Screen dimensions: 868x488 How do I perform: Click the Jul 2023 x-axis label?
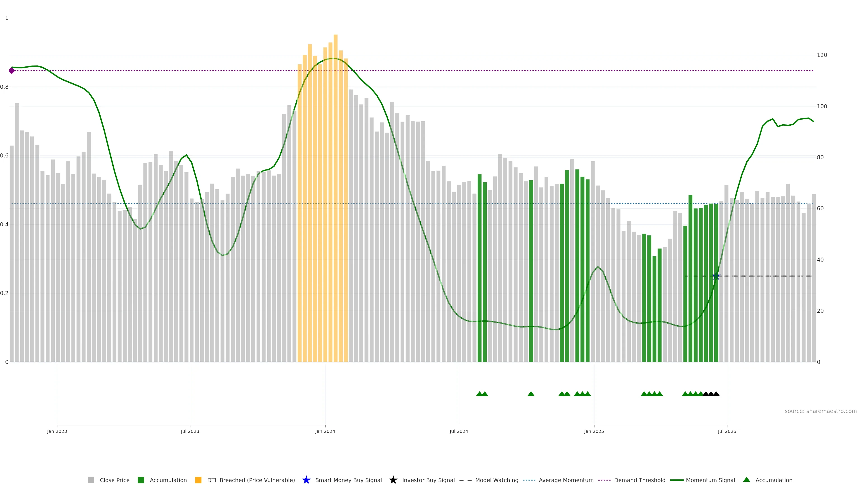click(190, 431)
